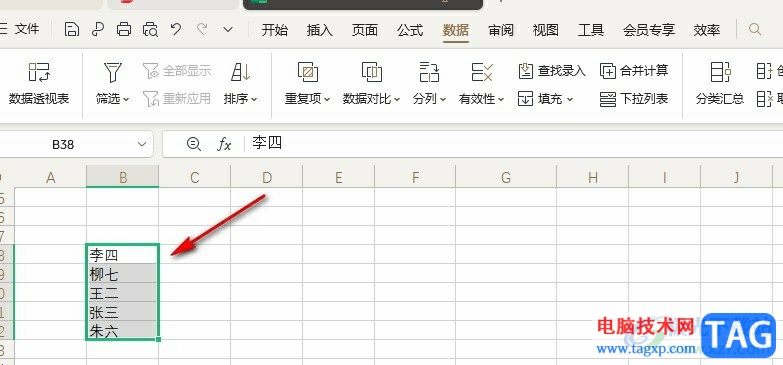The height and width of the screenshot is (365, 783).
Task: Select column E header
Action: 339,177
